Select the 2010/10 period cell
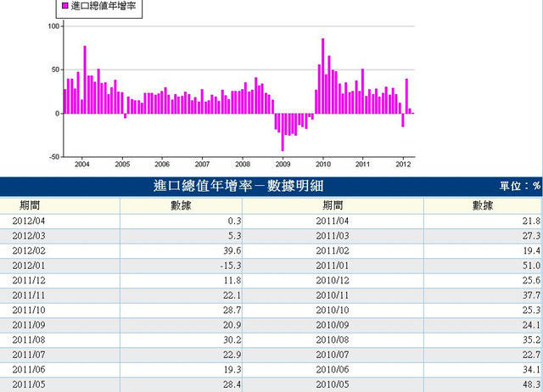This screenshot has width=543, height=392. 333,311
